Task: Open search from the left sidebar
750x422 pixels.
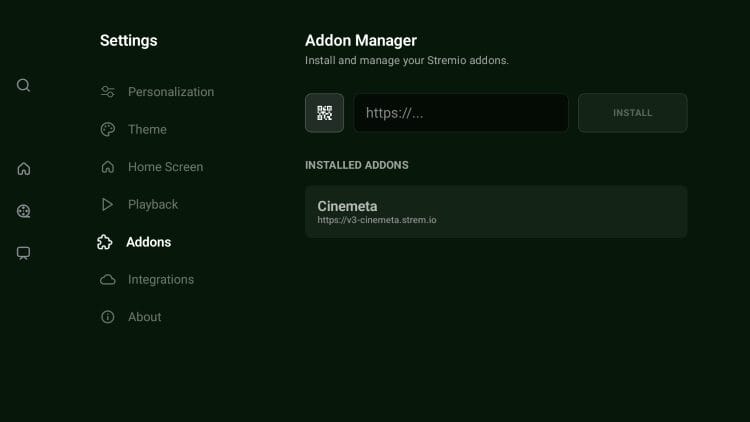Action: click(x=23, y=85)
